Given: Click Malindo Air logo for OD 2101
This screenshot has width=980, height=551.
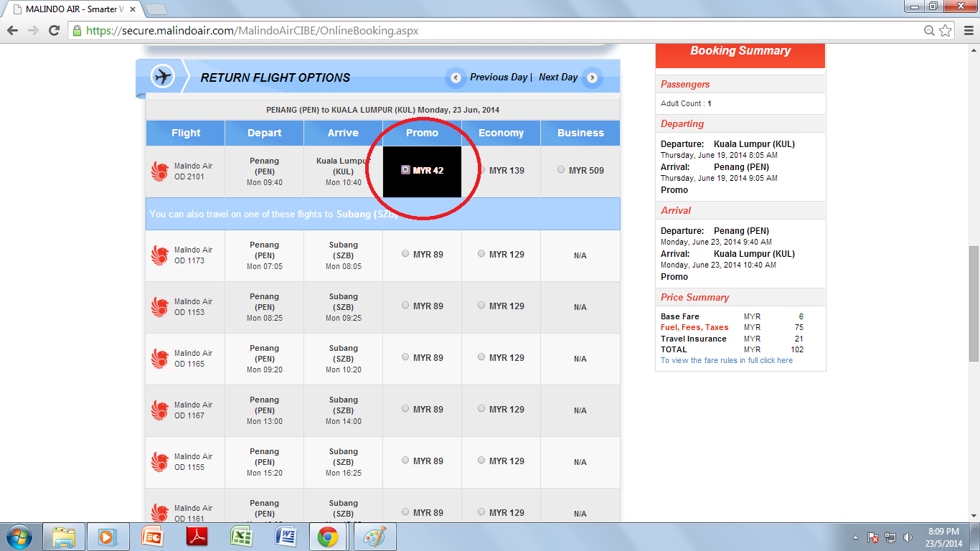Looking at the screenshot, I should coord(159,171).
